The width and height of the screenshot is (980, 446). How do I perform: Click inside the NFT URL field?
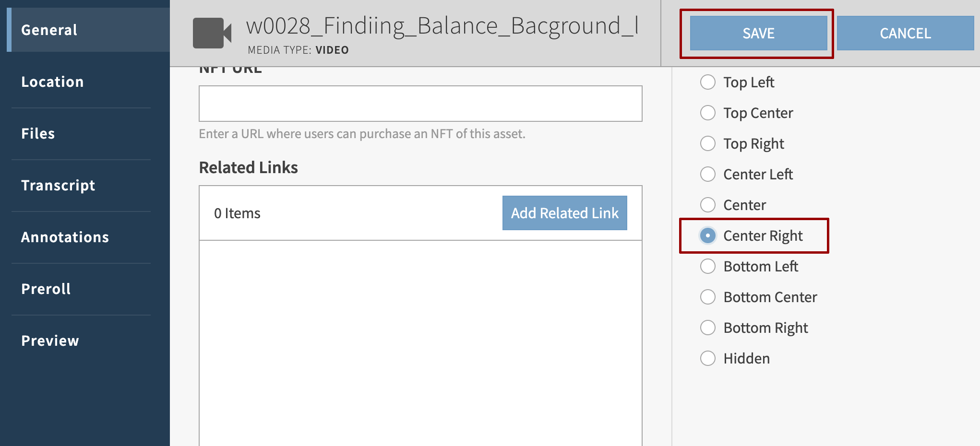420,103
